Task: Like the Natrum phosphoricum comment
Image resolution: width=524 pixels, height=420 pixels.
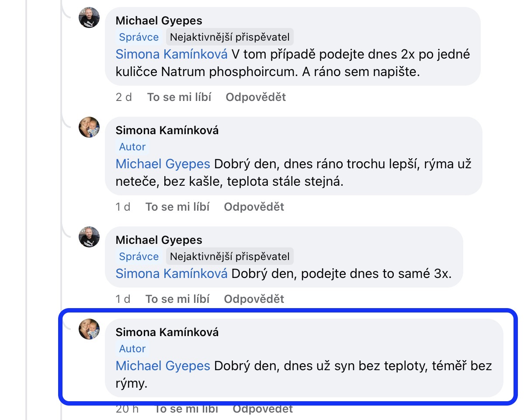Action: click(x=179, y=97)
